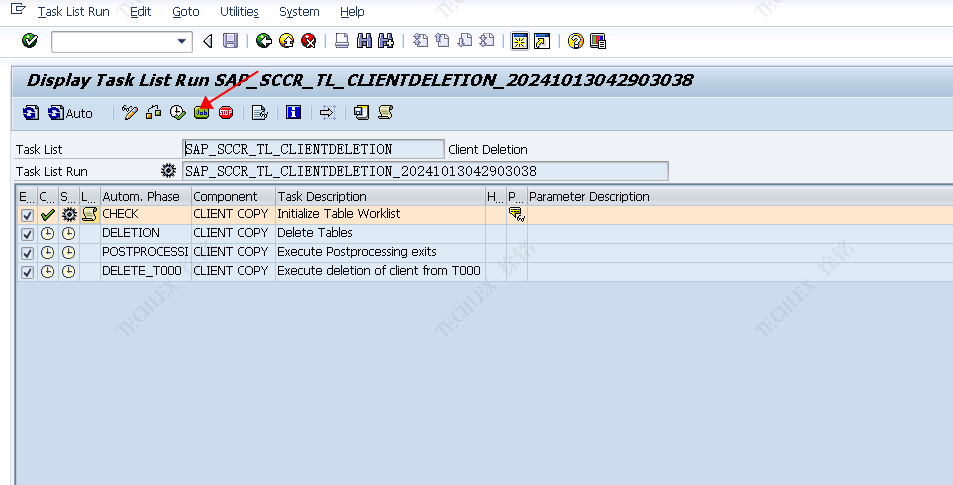953x485 pixels.
Task: Expand the command field collapse triangle
Action: pyautogui.click(x=208, y=41)
